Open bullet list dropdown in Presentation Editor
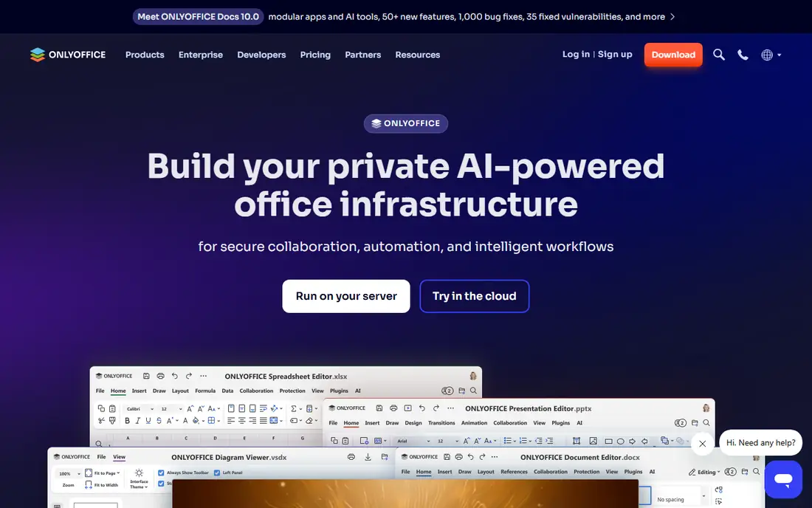The height and width of the screenshot is (508, 812). tap(509, 441)
